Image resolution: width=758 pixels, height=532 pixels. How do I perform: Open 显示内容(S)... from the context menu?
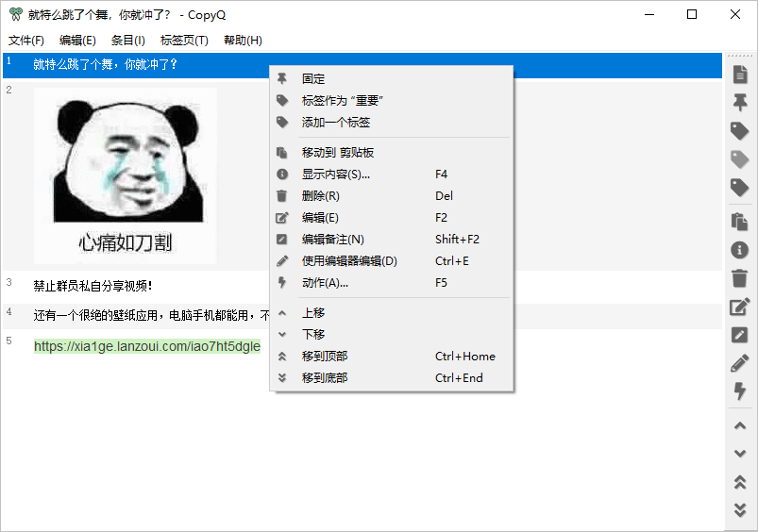click(x=392, y=175)
